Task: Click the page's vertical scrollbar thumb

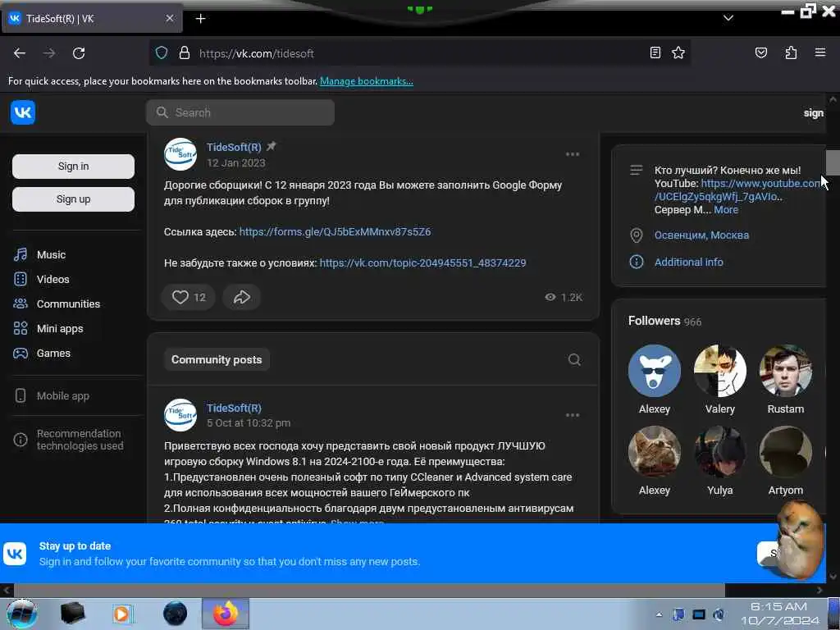Action: tap(833, 162)
